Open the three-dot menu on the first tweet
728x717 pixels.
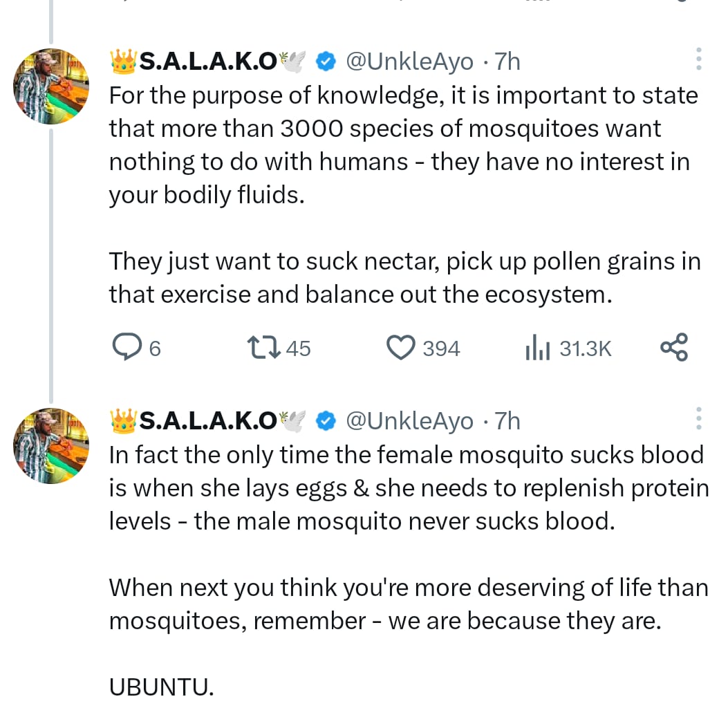[698, 60]
